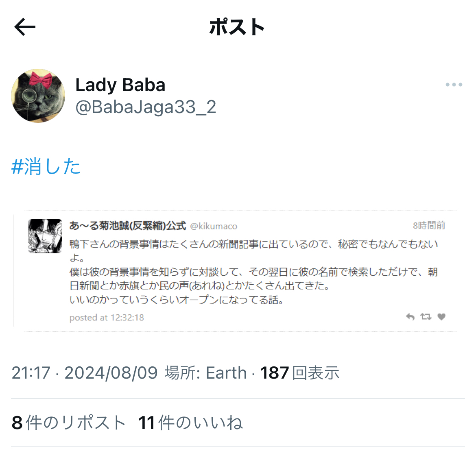Viewport: 476px width, 451px height.
Task: Open the three-dot more options menu
Action: pyautogui.click(x=454, y=85)
